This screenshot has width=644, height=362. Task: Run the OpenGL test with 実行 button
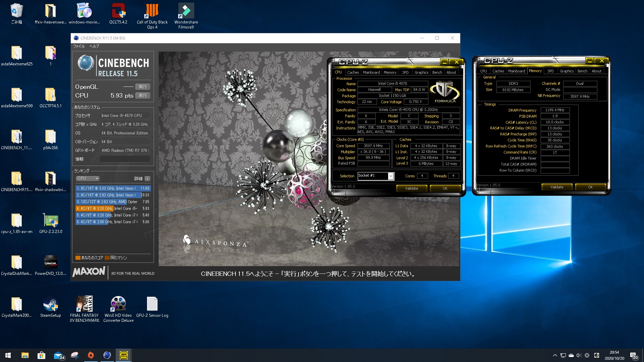tap(143, 87)
